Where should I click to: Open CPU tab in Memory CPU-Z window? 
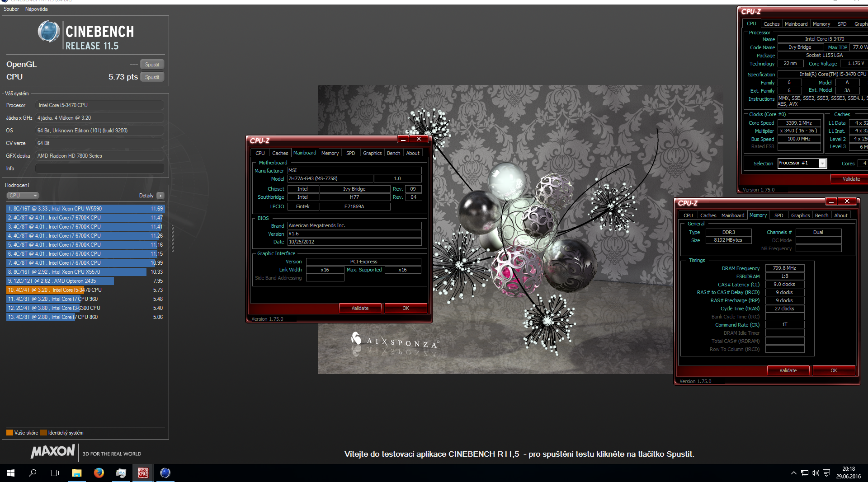[688, 215]
